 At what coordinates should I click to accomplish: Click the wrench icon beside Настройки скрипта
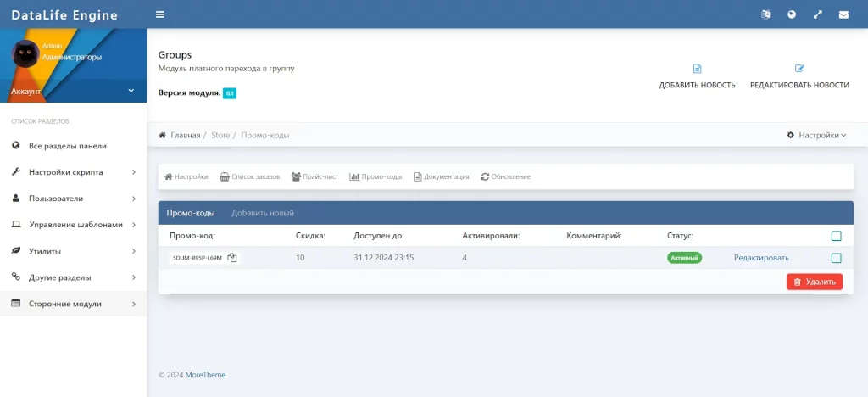tap(15, 172)
